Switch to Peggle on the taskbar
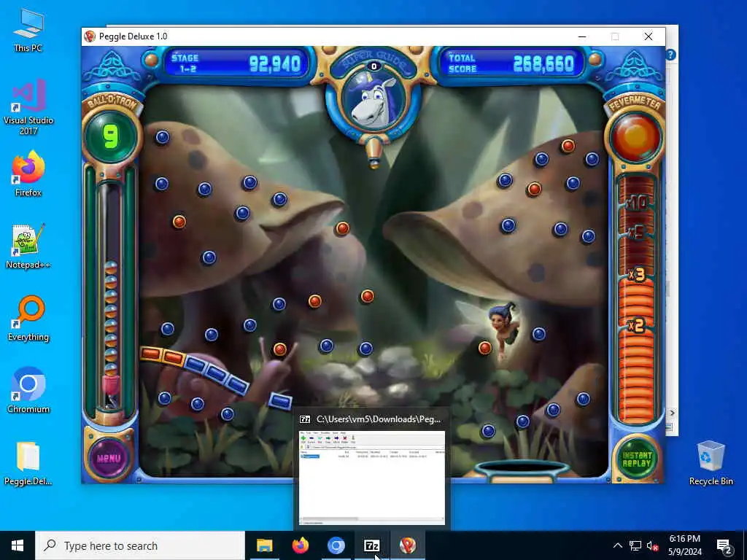 (407, 545)
